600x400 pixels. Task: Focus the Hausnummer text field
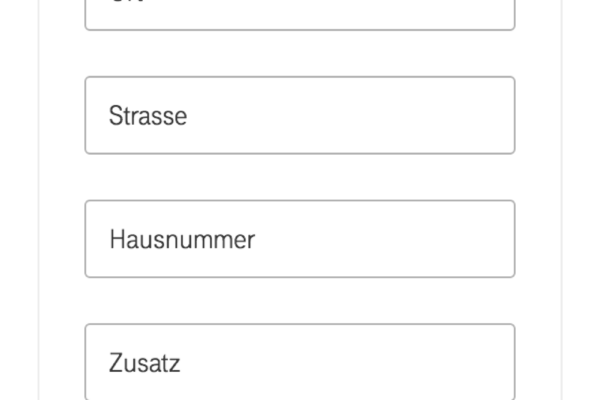[x=300, y=239]
